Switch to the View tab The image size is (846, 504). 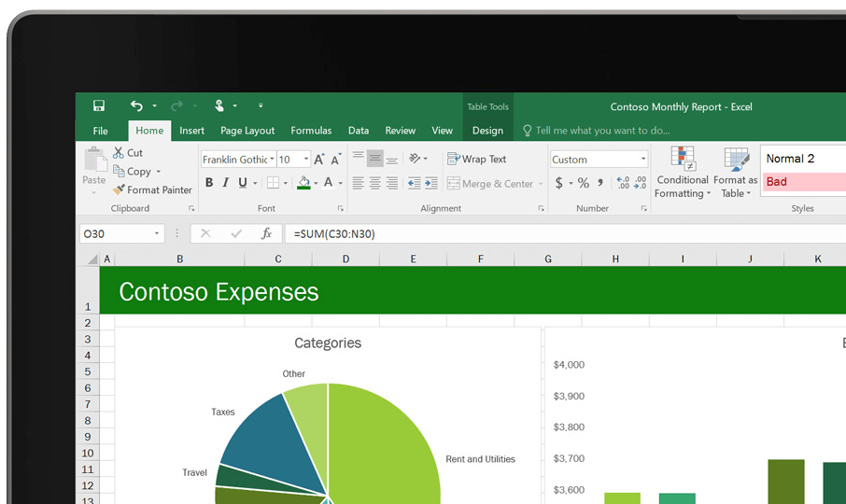(442, 131)
